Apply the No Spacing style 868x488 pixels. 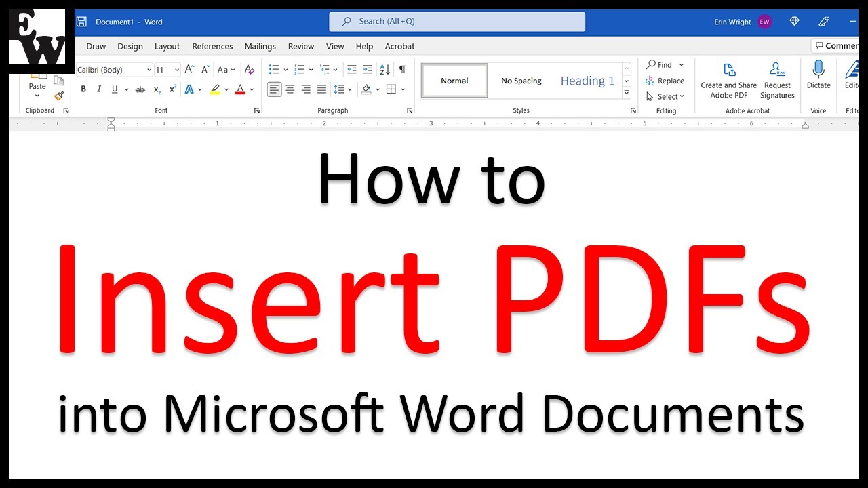pos(521,81)
